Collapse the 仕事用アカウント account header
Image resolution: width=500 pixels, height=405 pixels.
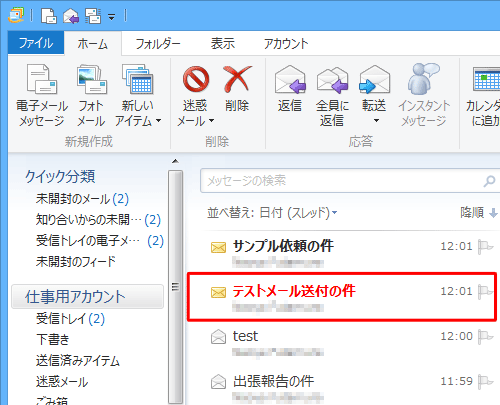[87, 296]
